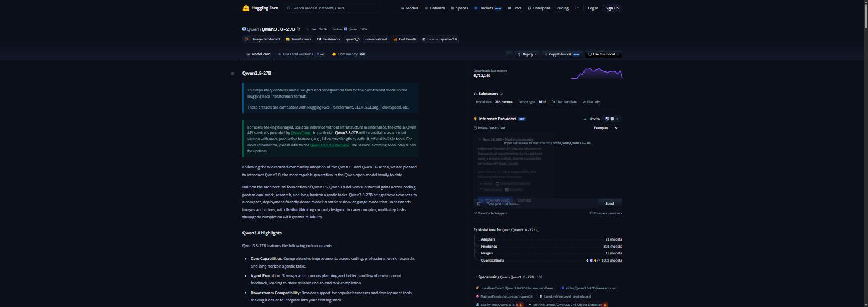
Task: Click the attach image icon in prompt
Action: [x=479, y=204]
